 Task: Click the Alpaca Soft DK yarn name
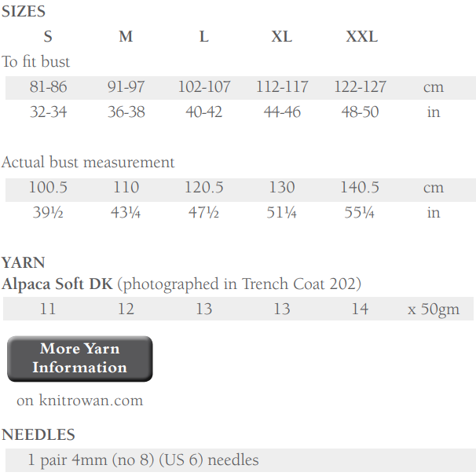57,284
